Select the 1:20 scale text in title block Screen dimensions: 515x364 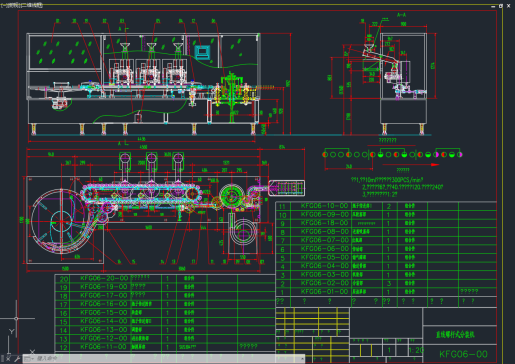(x=416, y=350)
